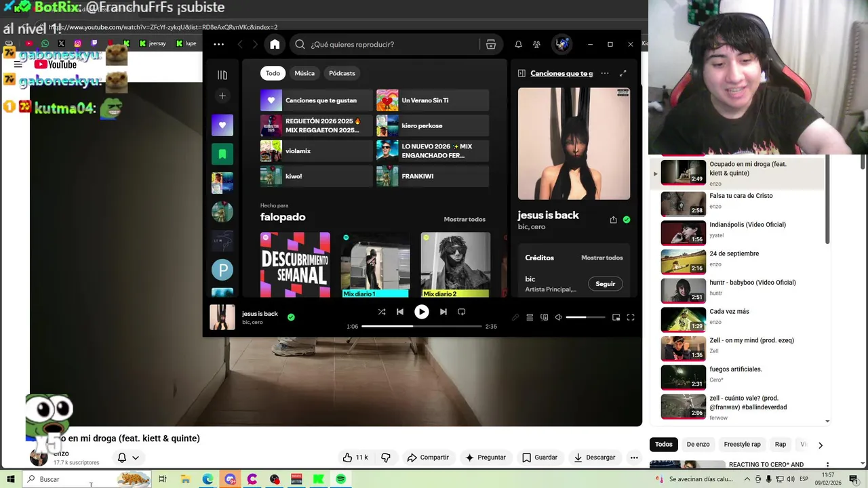Open Canciones que te gustan shortcut
Viewport: 868px width, 488px height.
point(317,100)
